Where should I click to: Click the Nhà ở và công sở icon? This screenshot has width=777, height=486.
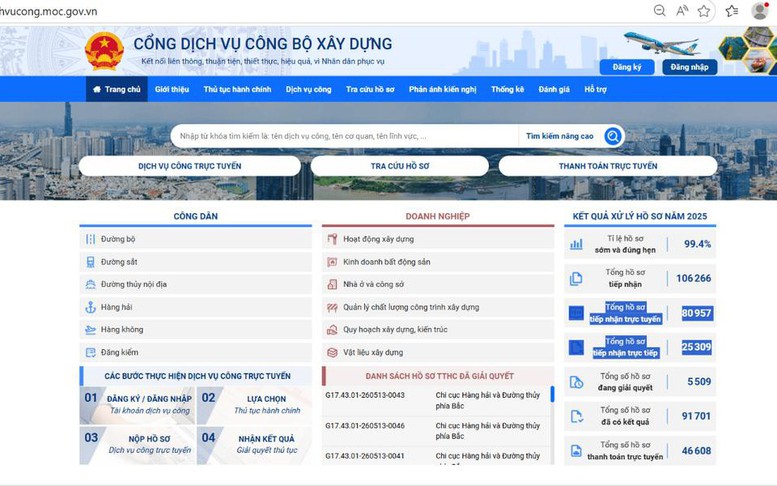click(x=332, y=284)
